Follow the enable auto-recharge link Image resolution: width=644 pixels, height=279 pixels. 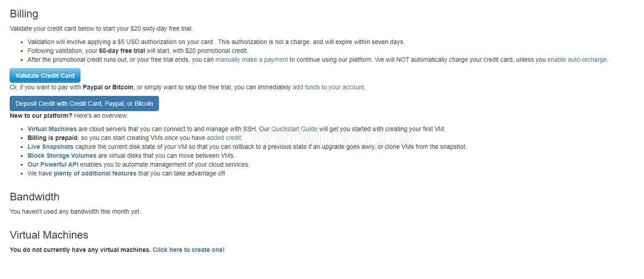pyautogui.click(x=577, y=59)
